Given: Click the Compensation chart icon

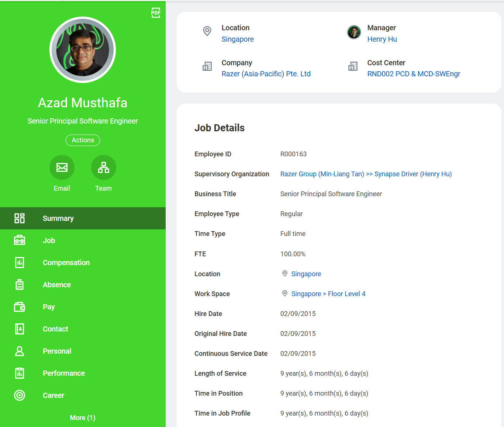Looking at the screenshot, I should (x=20, y=263).
